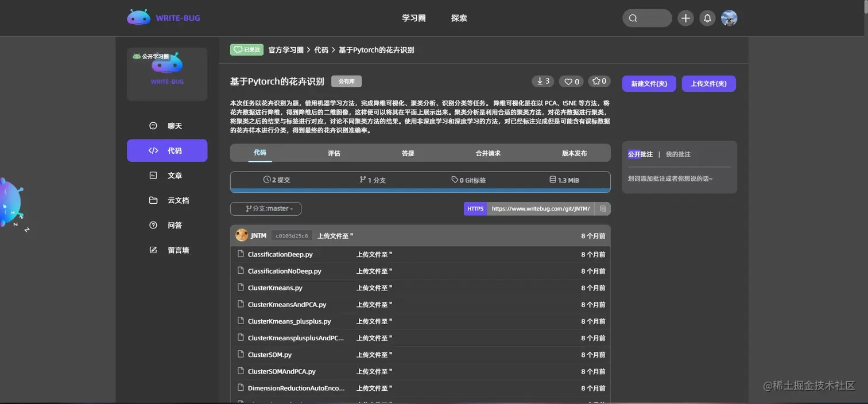This screenshot has width=868, height=404.
Task: Switch to the 合并请求 tab
Action: point(488,153)
